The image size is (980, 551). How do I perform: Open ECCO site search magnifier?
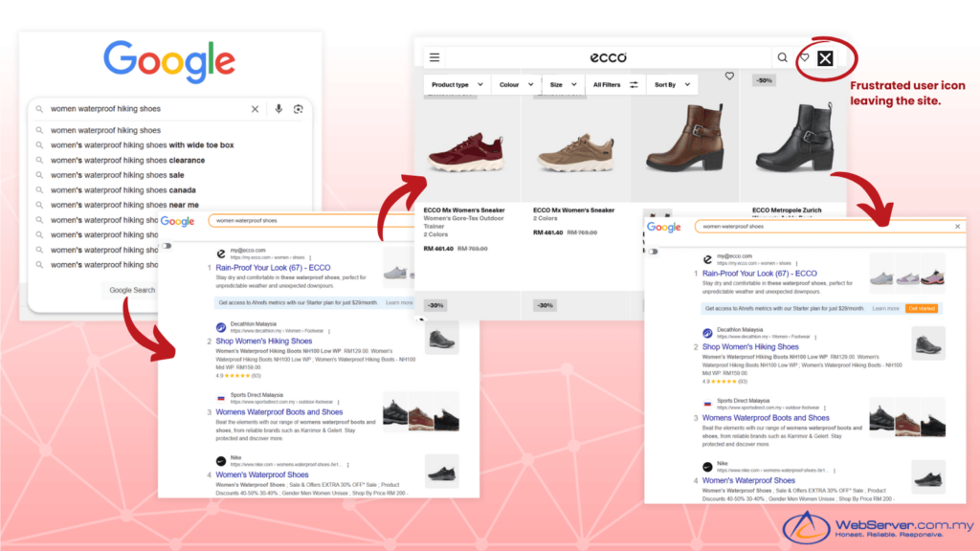(782, 57)
